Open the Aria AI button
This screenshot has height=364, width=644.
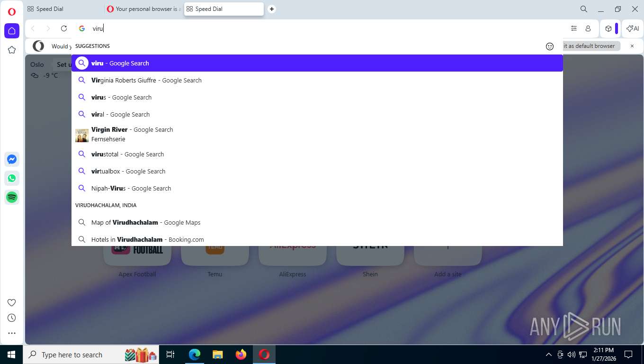(x=633, y=28)
